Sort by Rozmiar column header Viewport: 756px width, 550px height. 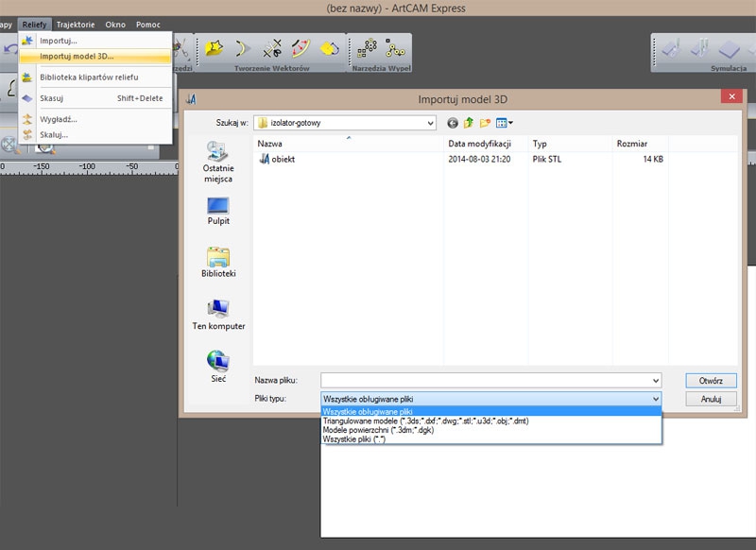click(641, 144)
